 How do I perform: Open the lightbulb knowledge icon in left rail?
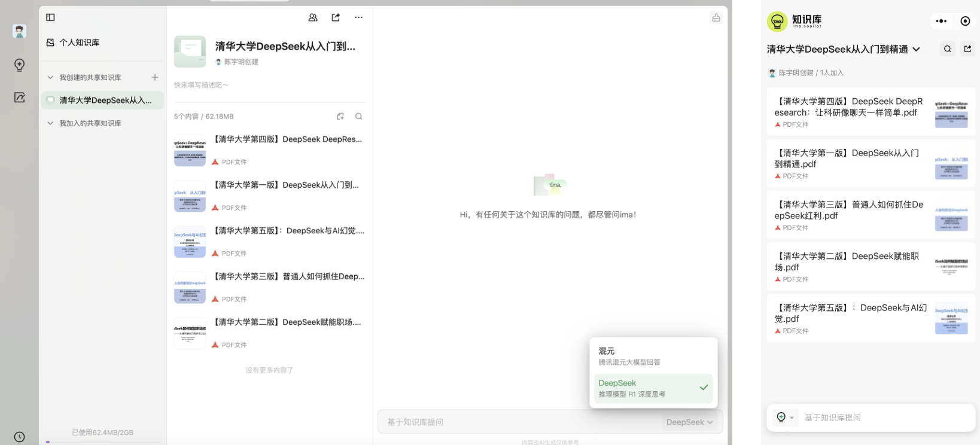point(19,65)
